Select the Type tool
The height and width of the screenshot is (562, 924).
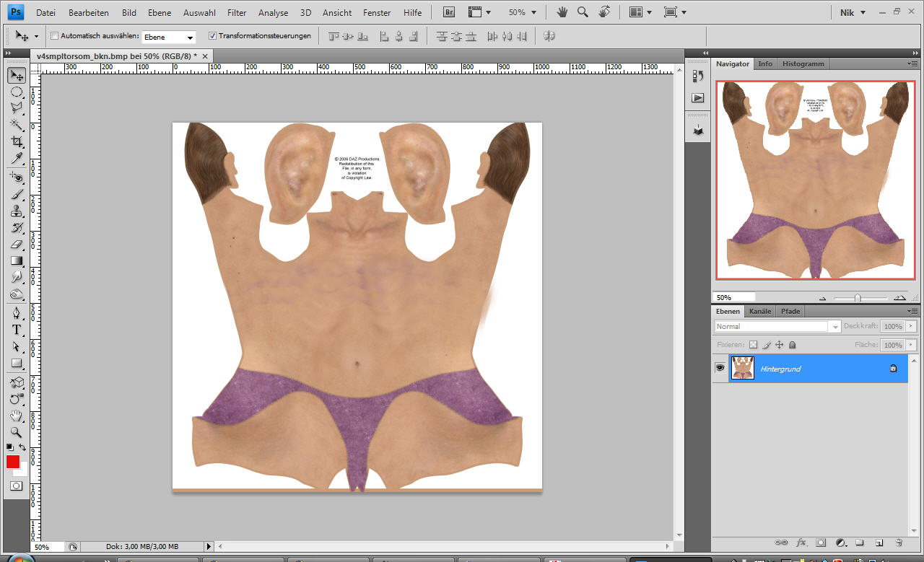[16, 330]
